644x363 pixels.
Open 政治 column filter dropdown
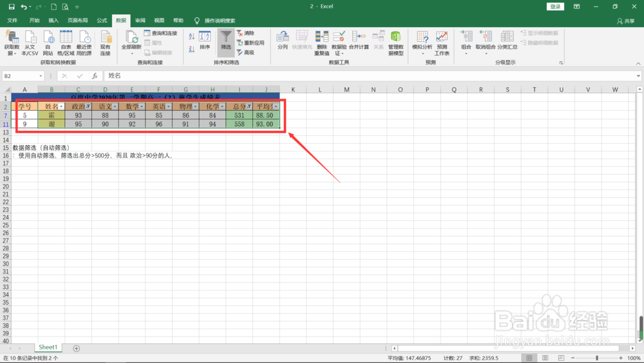[88, 106]
